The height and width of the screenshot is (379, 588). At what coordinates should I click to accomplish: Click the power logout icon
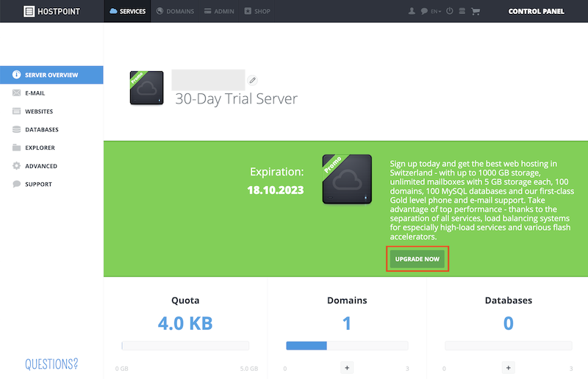click(x=450, y=11)
